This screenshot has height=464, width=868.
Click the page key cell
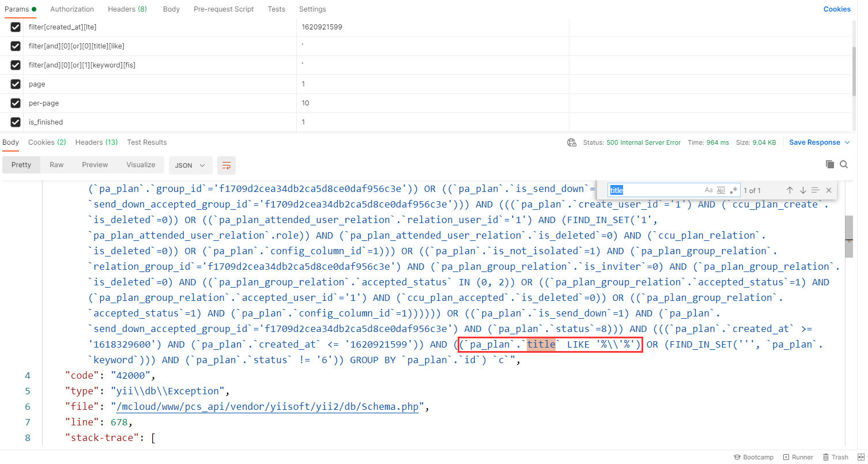point(160,84)
